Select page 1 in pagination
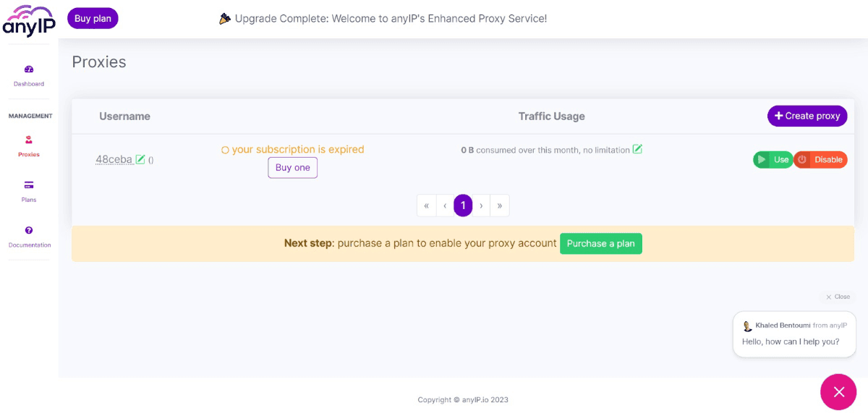The width and height of the screenshot is (868, 416). [463, 205]
